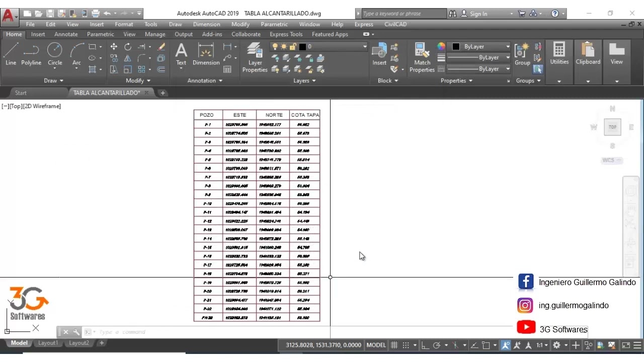
Task: Expand the Draw panel
Action: (54, 80)
